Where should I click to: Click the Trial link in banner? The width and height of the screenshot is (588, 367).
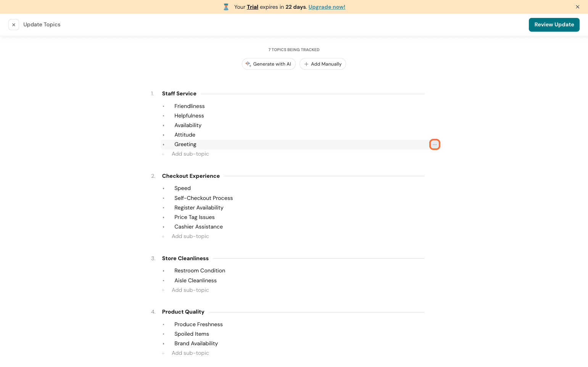coord(252,7)
